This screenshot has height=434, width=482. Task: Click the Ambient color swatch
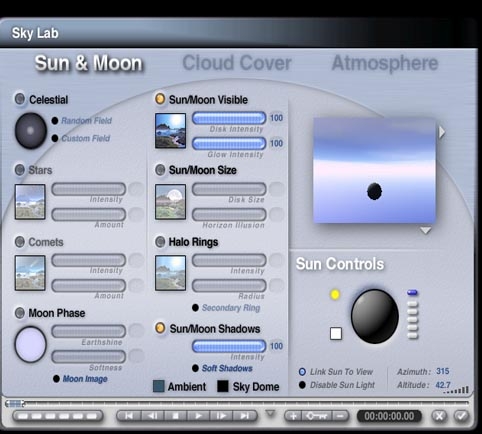(159, 386)
